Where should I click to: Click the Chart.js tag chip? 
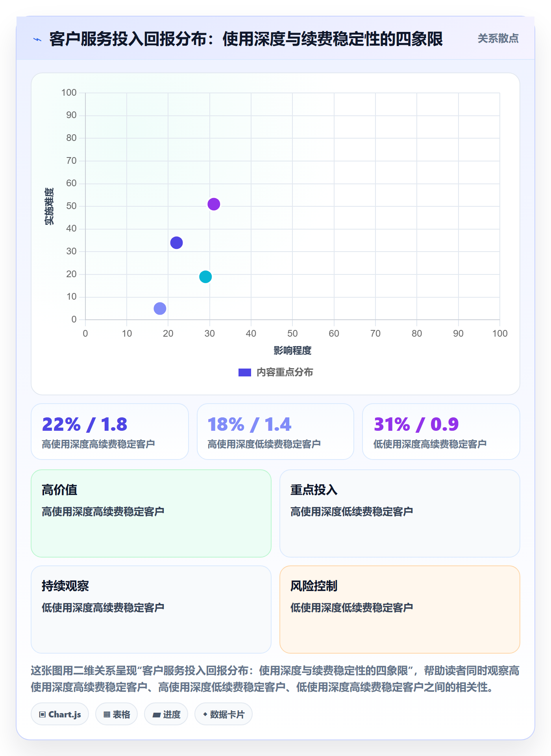[x=60, y=714]
